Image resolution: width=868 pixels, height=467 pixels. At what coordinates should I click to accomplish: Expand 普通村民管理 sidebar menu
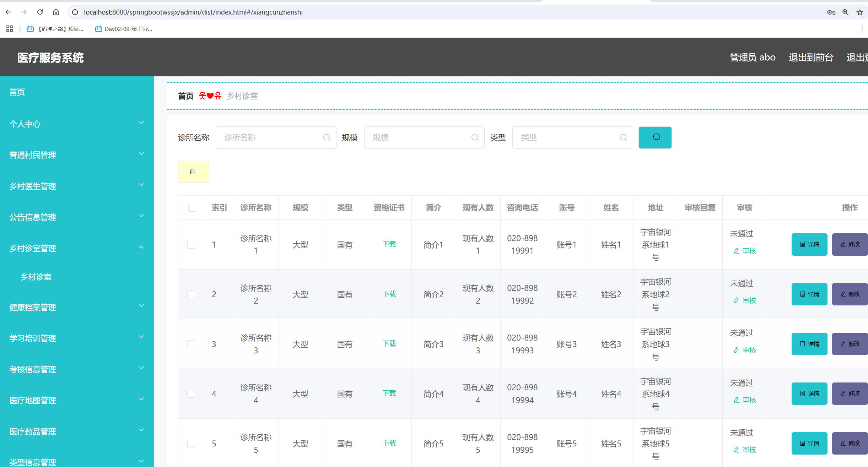coord(77,155)
